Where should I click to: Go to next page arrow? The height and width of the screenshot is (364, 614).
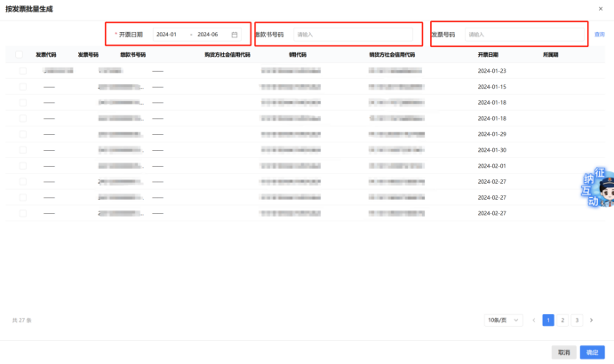point(591,320)
